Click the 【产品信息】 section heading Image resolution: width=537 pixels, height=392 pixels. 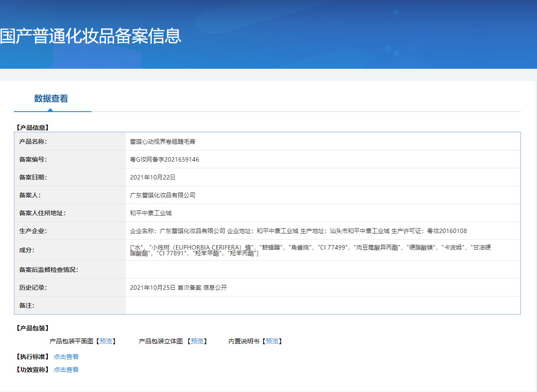coord(32,128)
